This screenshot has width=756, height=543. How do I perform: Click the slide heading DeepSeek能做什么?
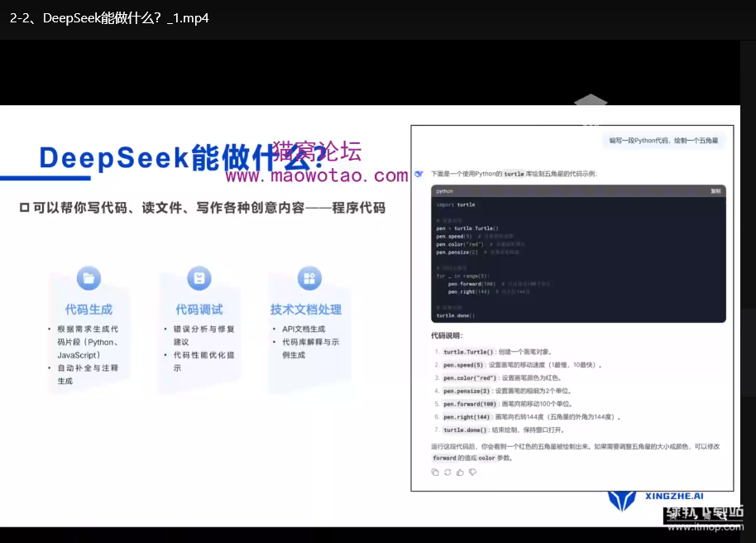tap(182, 157)
